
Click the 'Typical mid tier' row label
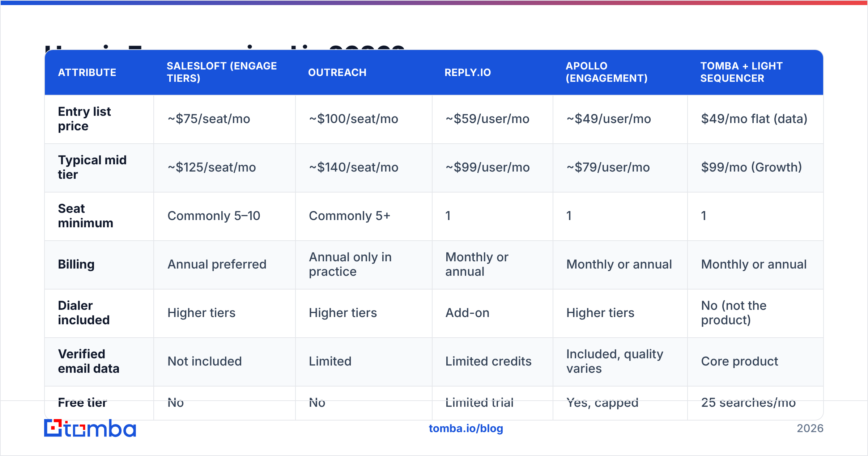point(92,167)
